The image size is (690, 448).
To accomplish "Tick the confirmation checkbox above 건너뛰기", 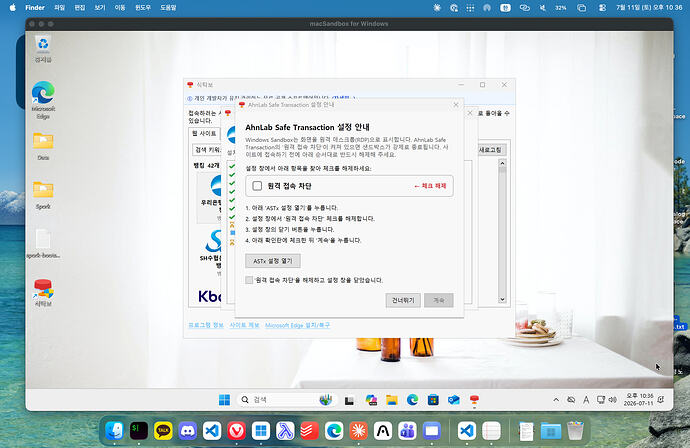I will click(x=249, y=280).
